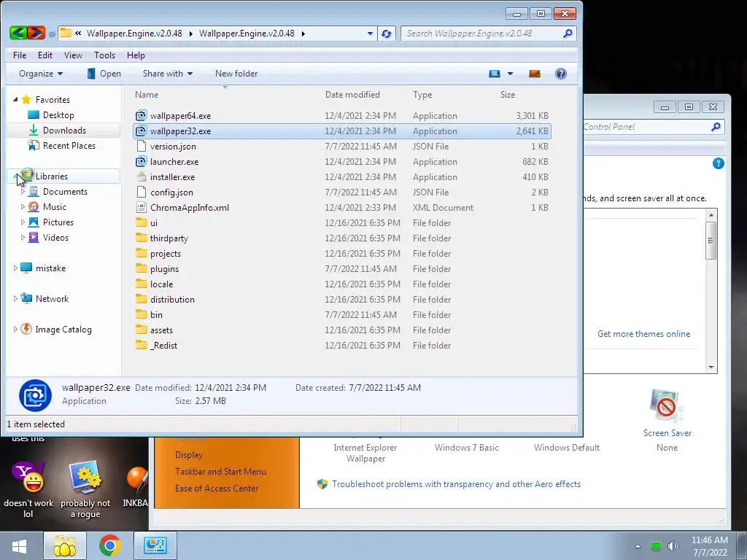Open Recent Places in the sidebar
747x560 pixels.
coord(69,146)
